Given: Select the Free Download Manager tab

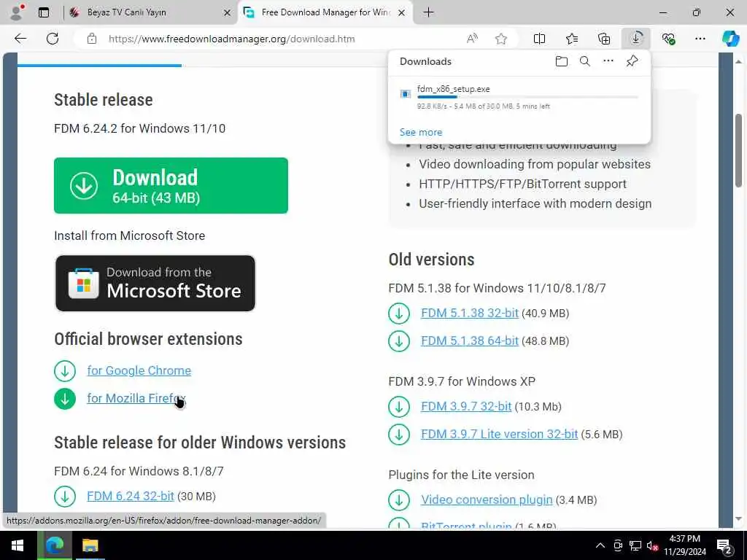Looking at the screenshot, I should coord(325,12).
